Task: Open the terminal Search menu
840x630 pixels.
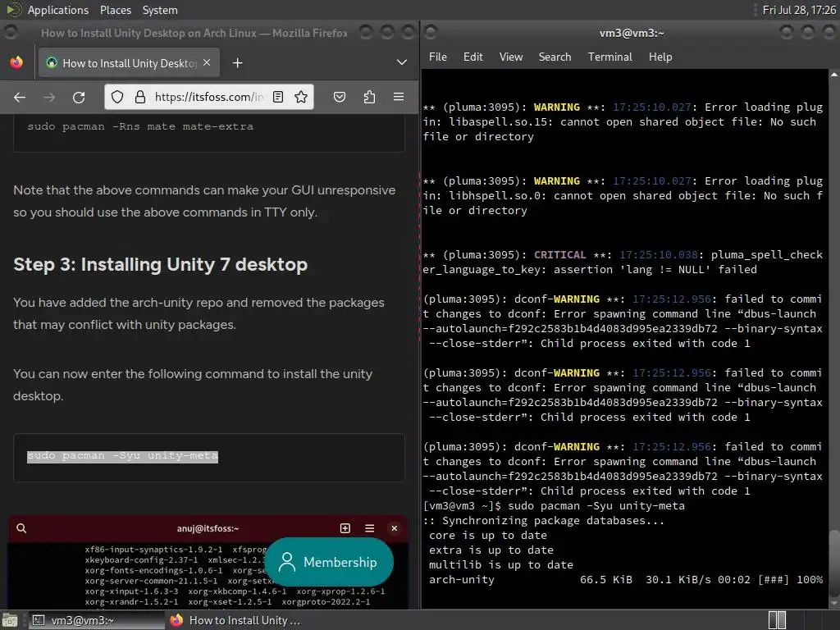Action: tap(555, 57)
